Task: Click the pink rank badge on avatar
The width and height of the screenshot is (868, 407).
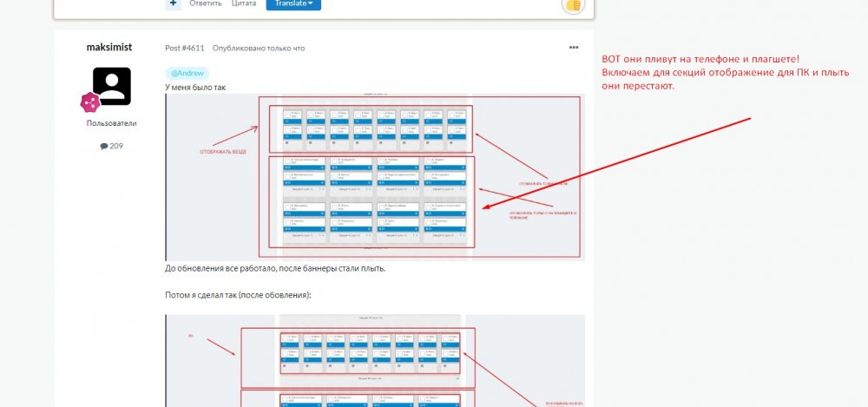Action: pos(89,103)
